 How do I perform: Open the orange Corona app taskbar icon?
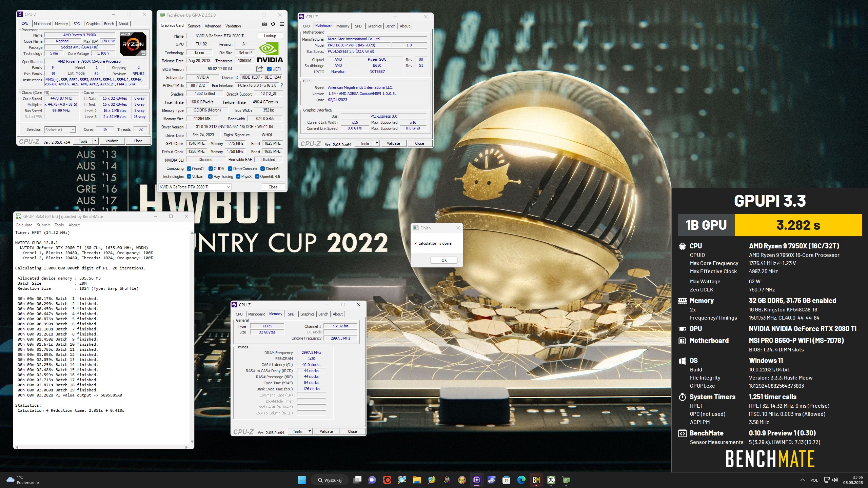pos(387,480)
